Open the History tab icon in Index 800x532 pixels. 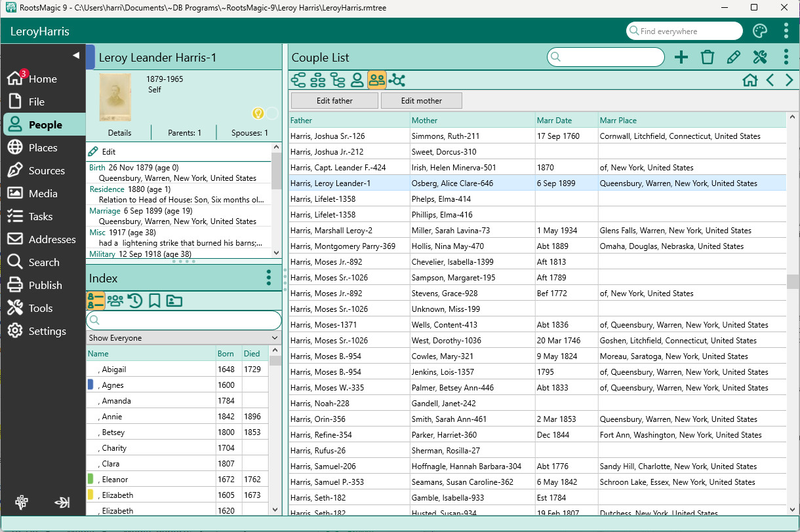[x=135, y=301]
